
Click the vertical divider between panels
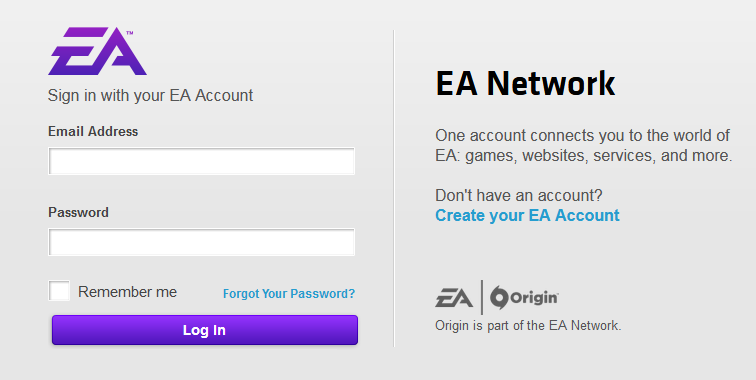pyautogui.click(x=393, y=188)
